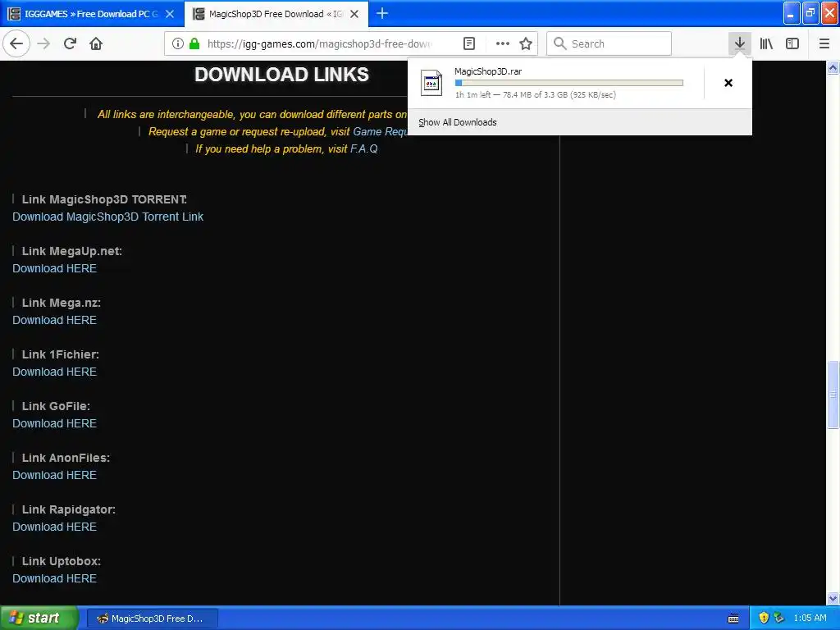Click the igg-games.com address bar URL
The height and width of the screenshot is (630, 840).
(x=320, y=44)
